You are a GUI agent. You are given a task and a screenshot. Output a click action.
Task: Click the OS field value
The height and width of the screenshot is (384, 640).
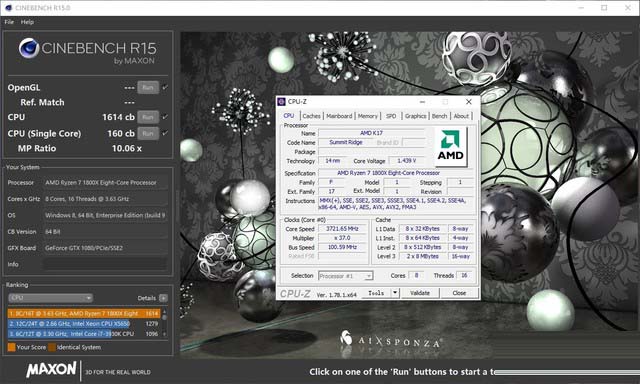point(105,215)
